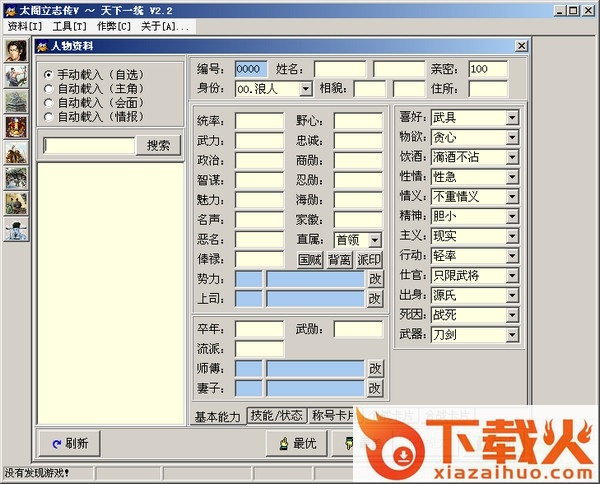This screenshot has width=600, height=484.
Task: Open the castle sidebar icon
Action: [16, 101]
